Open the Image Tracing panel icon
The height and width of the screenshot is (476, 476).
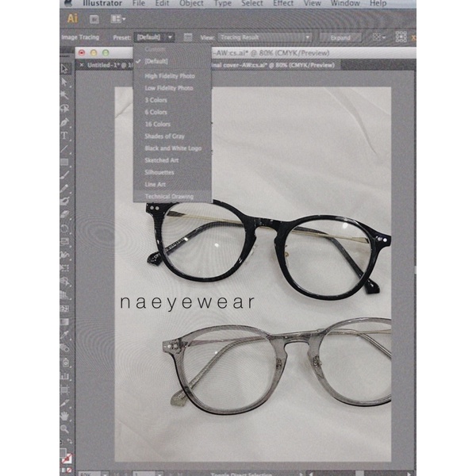(x=188, y=37)
